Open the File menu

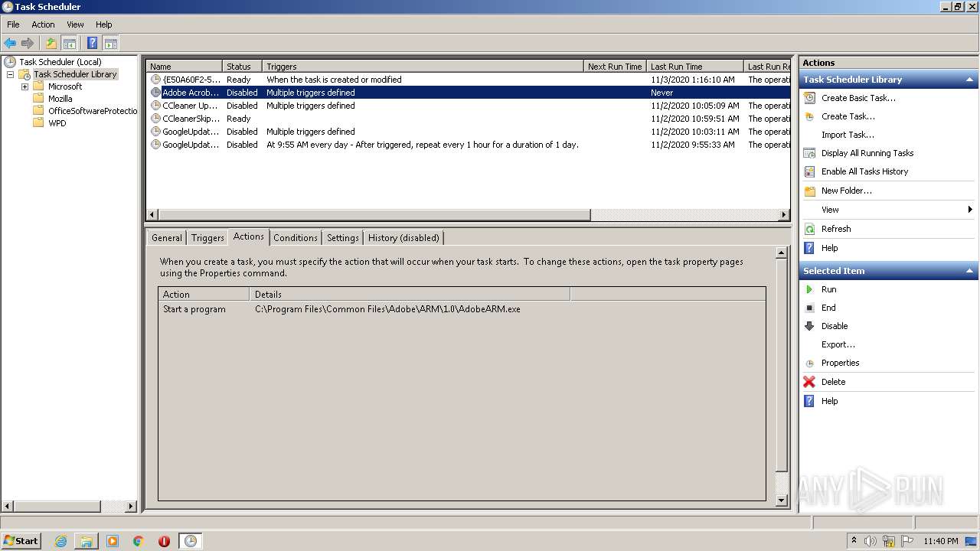13,24
